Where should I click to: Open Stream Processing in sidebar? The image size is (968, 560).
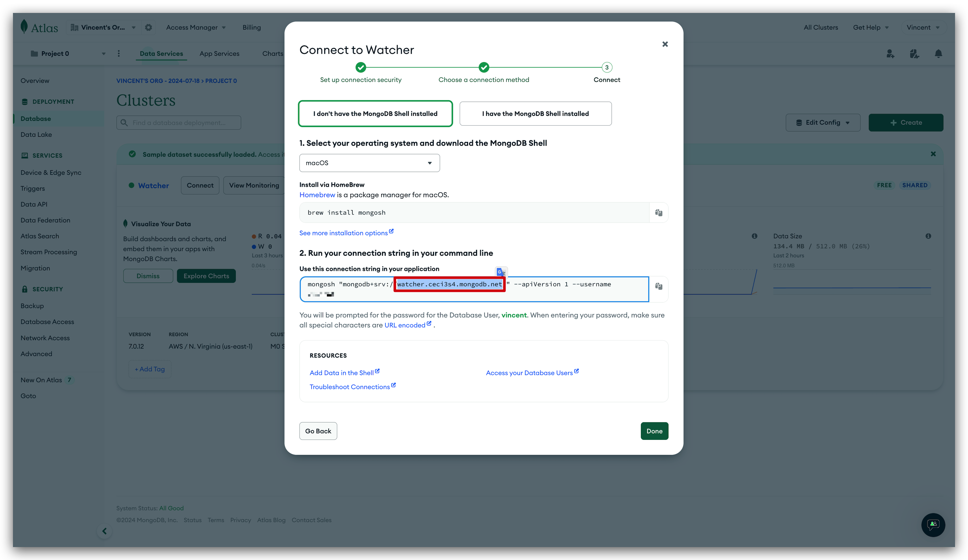click(x=49, y=252)
